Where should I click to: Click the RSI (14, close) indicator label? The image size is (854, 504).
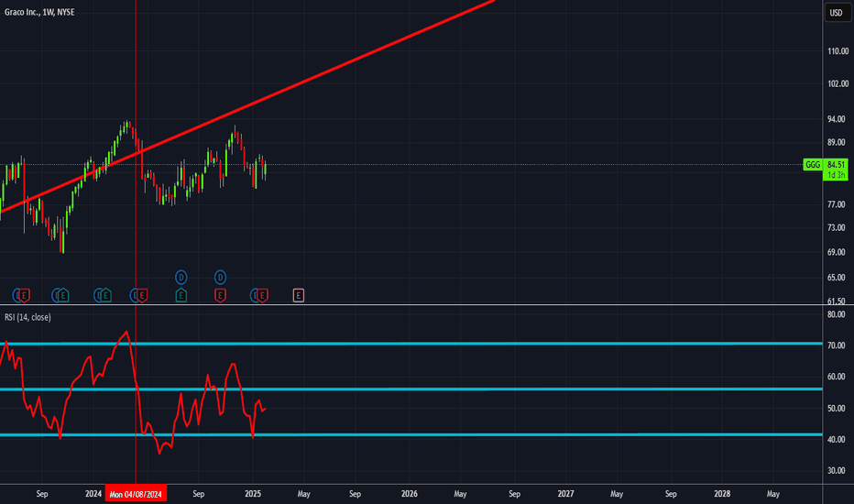(27, 317)
